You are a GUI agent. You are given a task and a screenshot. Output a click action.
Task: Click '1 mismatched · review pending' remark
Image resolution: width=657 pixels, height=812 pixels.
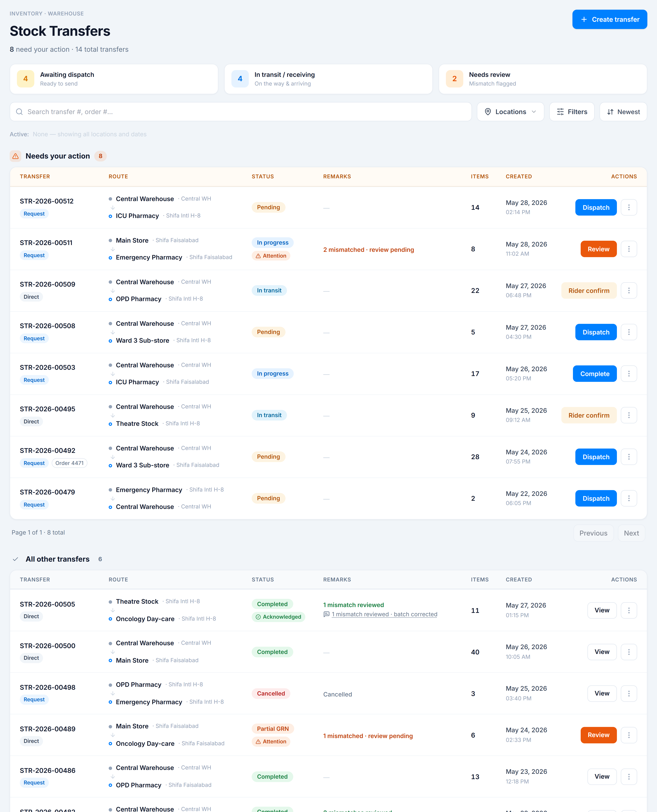(367, 736)
